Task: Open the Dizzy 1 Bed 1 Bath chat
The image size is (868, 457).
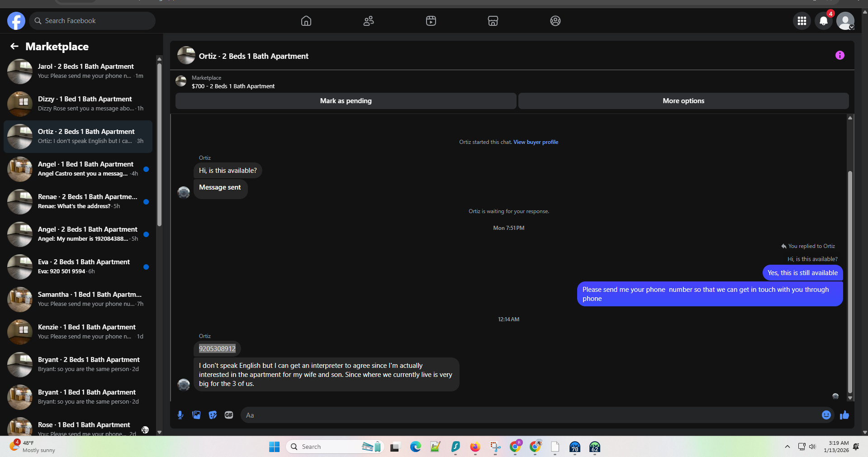Action: point(78,104)
